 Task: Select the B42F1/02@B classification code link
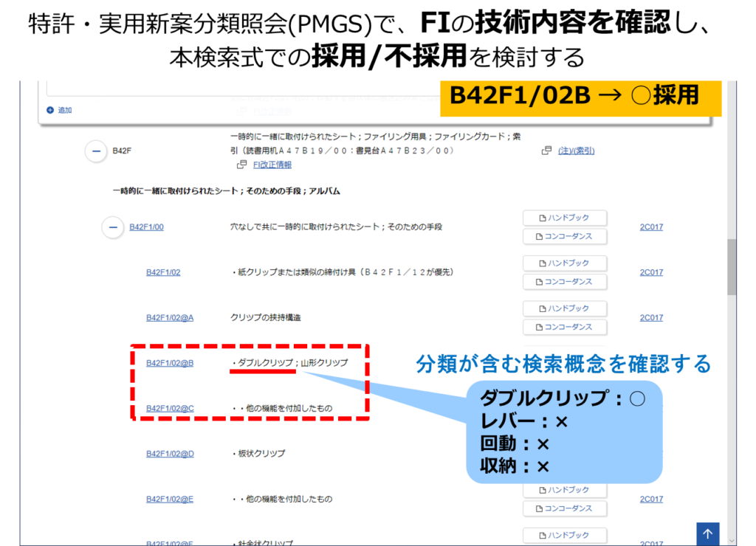170,363
